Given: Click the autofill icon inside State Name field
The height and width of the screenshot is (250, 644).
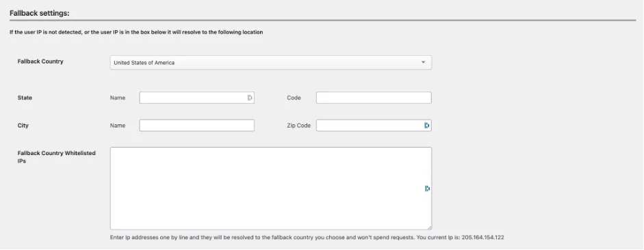Looking at the screenshot, I should pos(249,98).
